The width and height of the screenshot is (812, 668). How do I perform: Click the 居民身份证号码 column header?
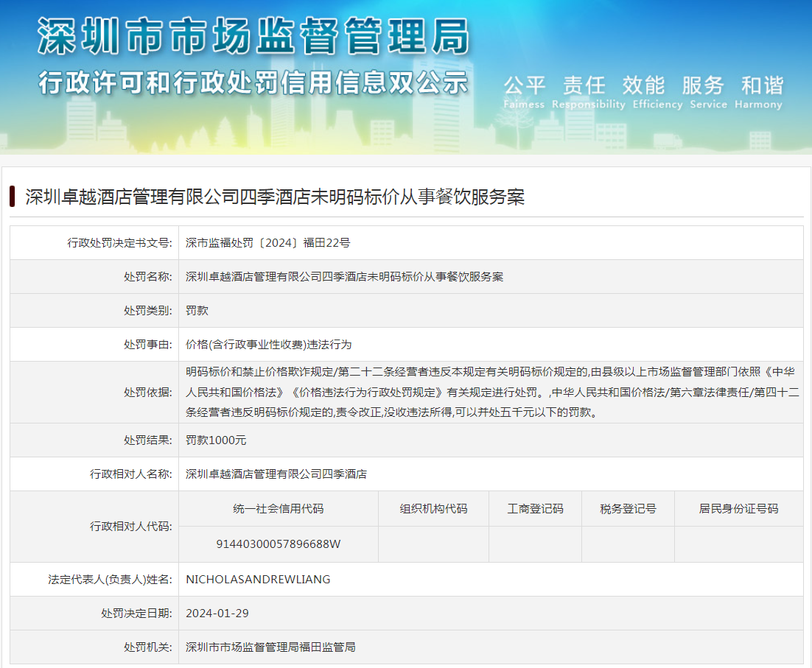[738, 508]
